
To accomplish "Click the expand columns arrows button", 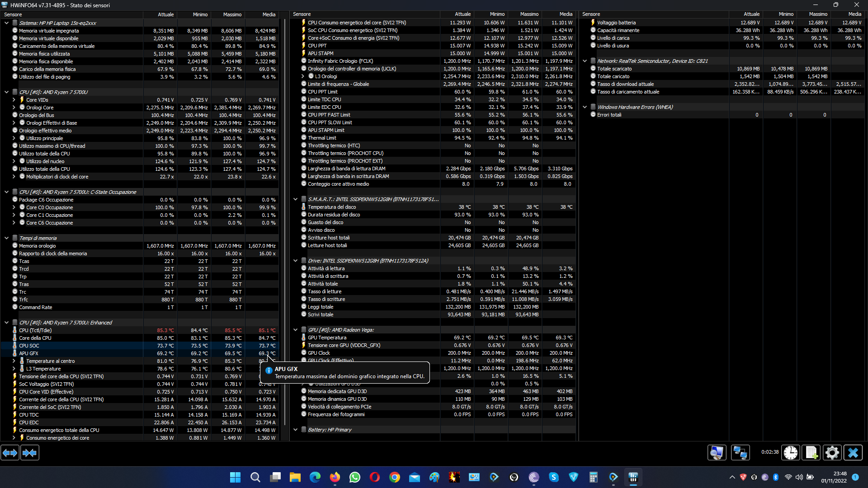I will click(10, 452).
